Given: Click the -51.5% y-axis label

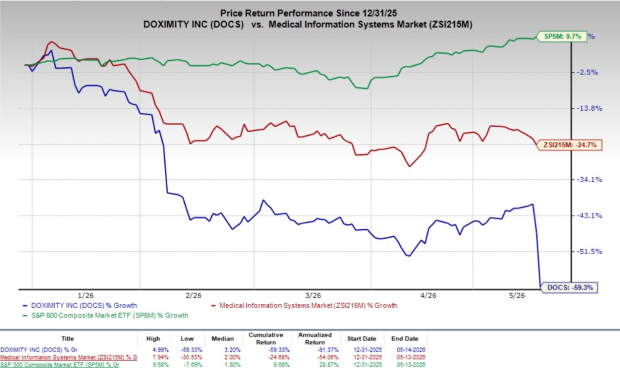Looking at the screenshot, I should 589,251.
